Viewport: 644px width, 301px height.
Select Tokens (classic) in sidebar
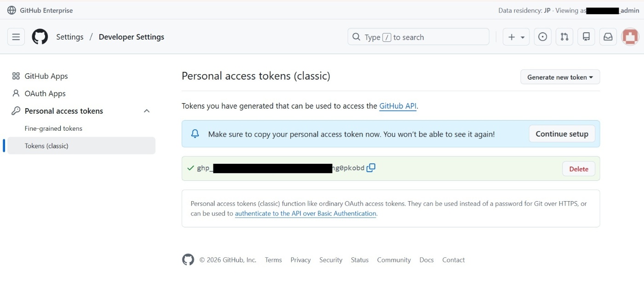tap(46, 146)
